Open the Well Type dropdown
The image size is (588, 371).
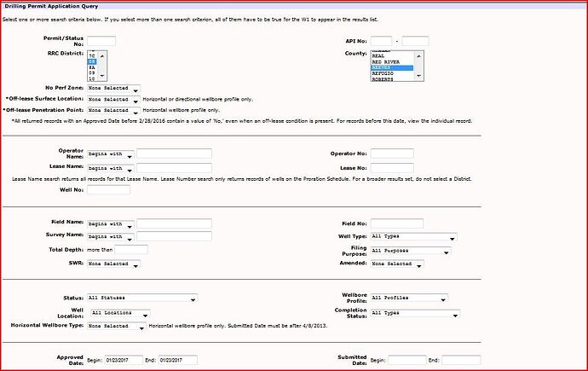[414, 237]
